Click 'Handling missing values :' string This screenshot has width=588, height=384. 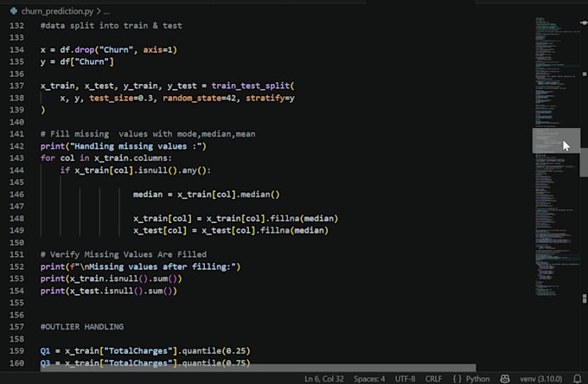point(136,146)
